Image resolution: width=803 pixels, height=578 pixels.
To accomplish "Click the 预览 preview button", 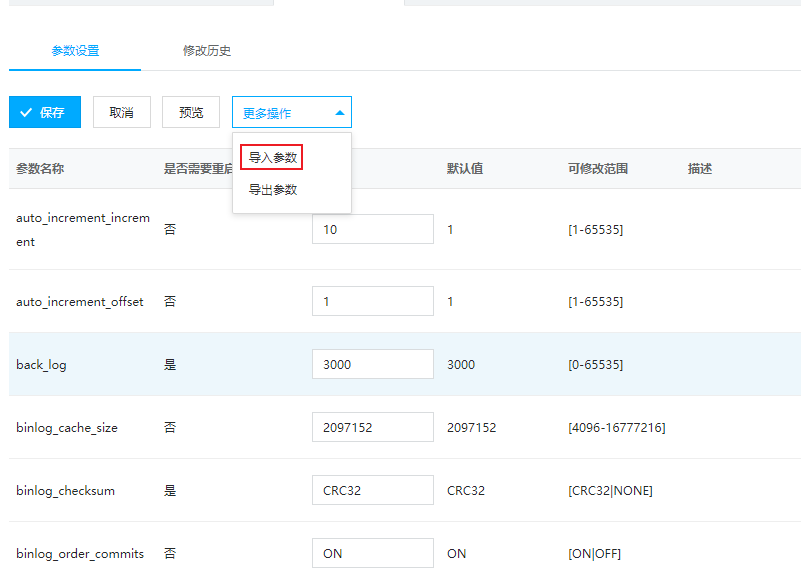I will click(191, 113).
